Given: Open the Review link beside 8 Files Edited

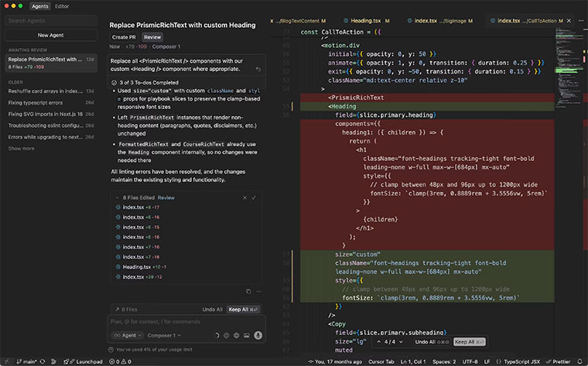Looking at the screenshot, I should tap(166, 197).
